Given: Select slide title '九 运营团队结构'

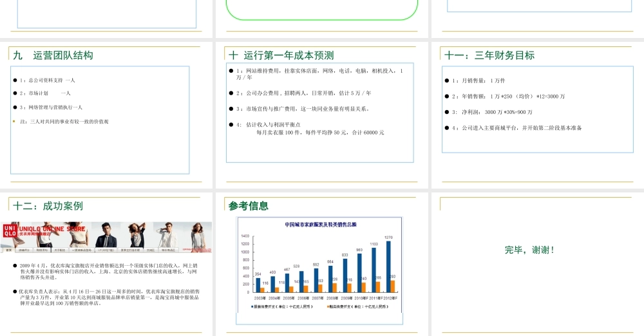Looking at the screenshot, I should [x=53, y=55].
